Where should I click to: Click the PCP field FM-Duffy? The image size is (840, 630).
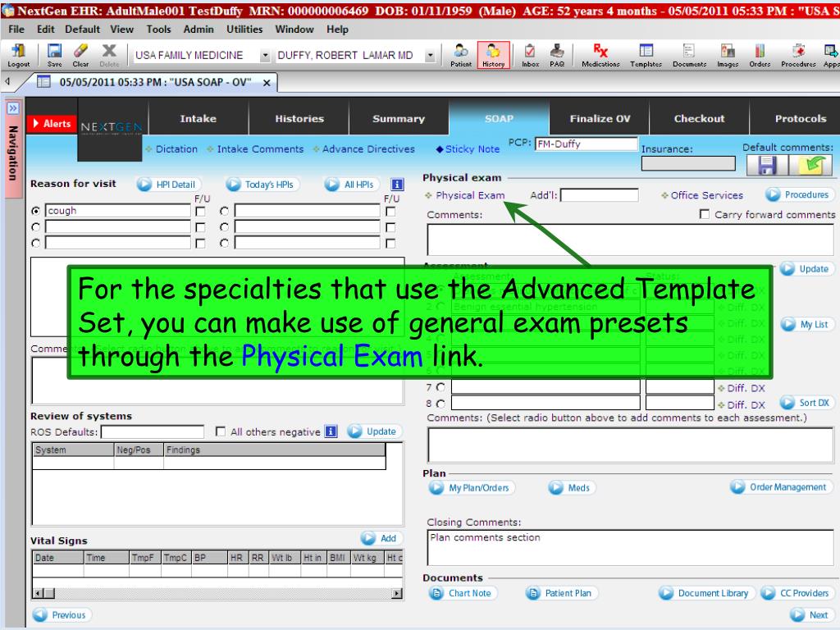[586, 144]
